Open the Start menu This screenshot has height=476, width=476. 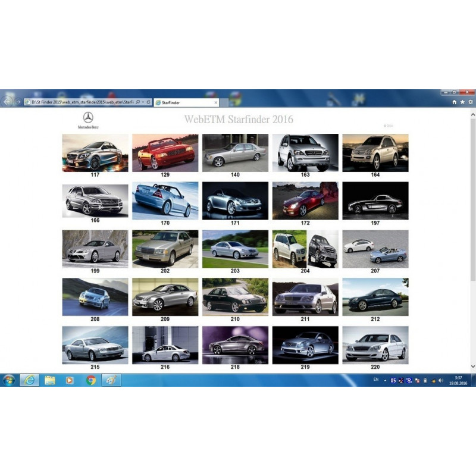[8, 381]
